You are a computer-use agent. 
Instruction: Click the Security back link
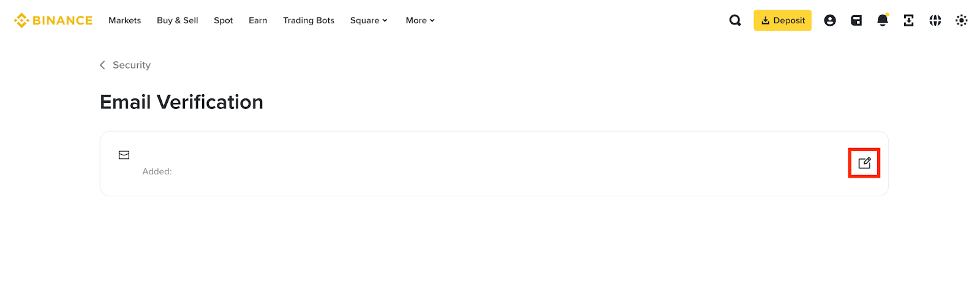pyautogui.click(x=132, y=65)
